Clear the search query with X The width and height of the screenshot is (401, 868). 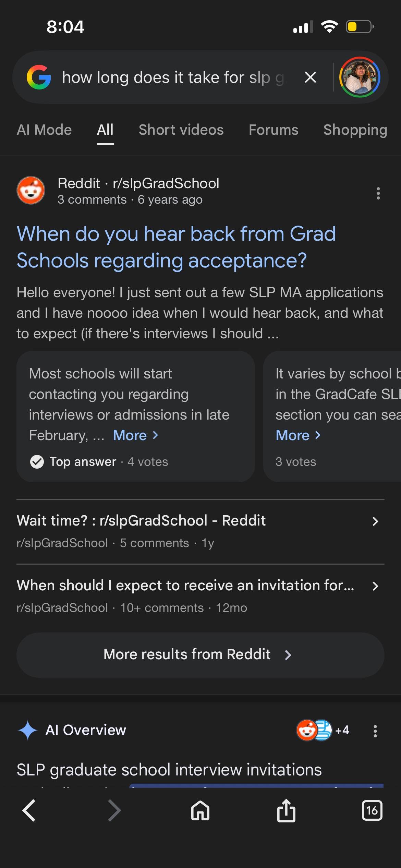[310, 77]
